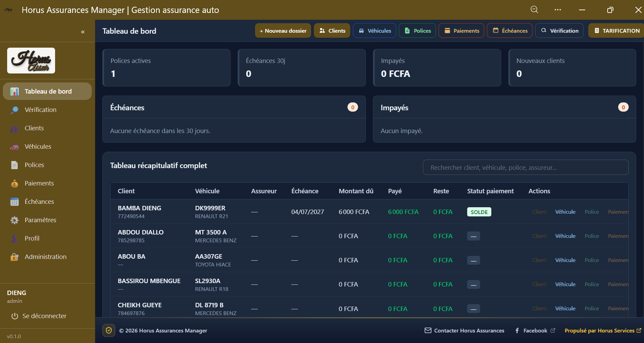The width and height of the screenshot is (644, 343).
Task: Click the SOLDE status badge
Action: pyautogui.click(x=479, y=212)
